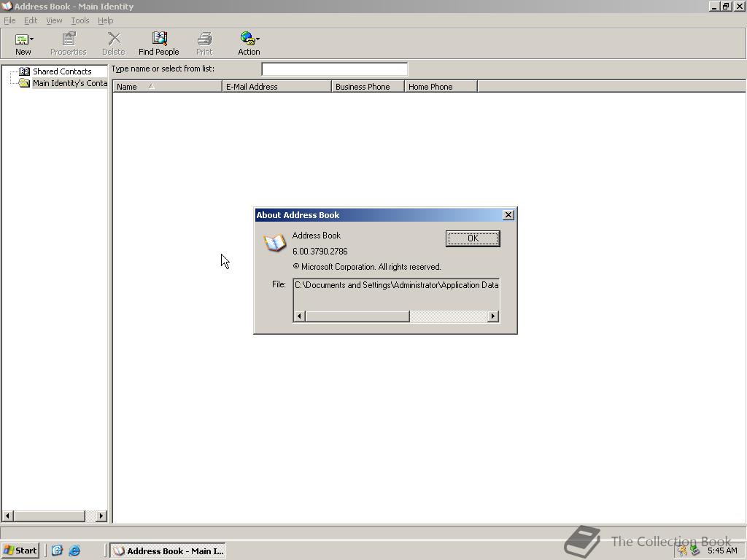Screen dimensions: 747x560
Task: Sort by the Name column header
Action: pos(167,87)
